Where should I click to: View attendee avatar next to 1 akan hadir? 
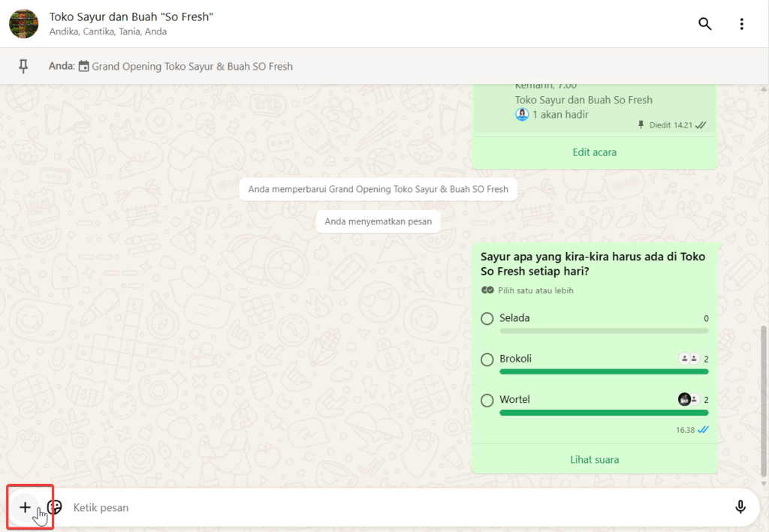pyautogui.click(x=522, y=115)
